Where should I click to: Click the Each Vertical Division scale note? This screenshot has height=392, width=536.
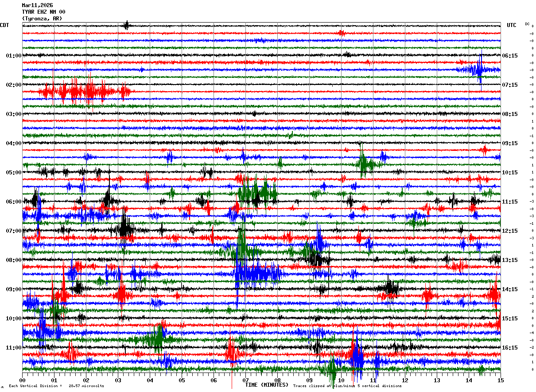pos(56,386)
